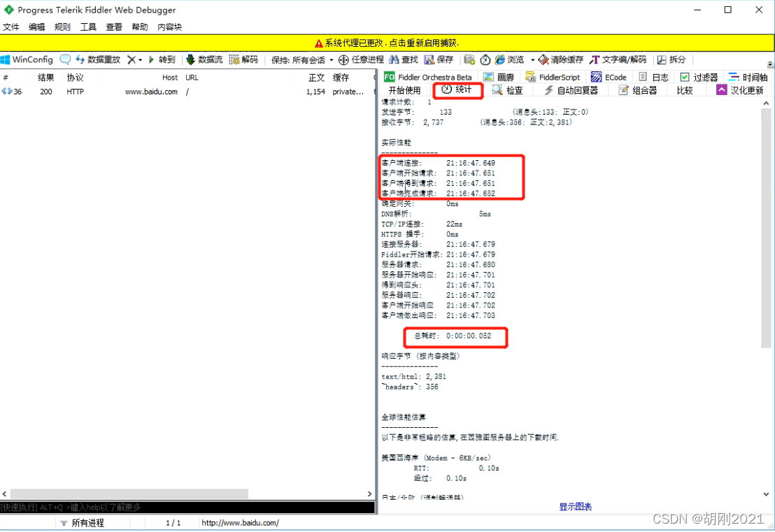Image resolution: width=775 pixels, height=532 pixels.
Task: Click the session list scroll-left arrow
Action: point(4,494)
